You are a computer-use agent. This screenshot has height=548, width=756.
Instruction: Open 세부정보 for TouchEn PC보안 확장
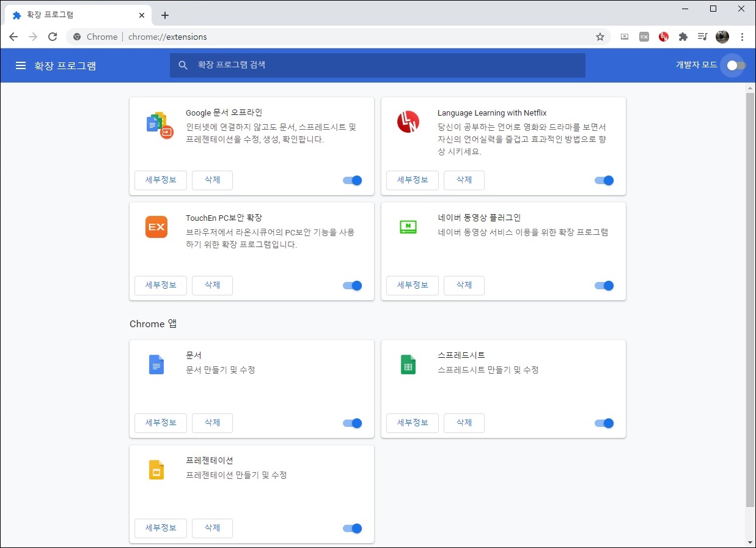point(161,286)
